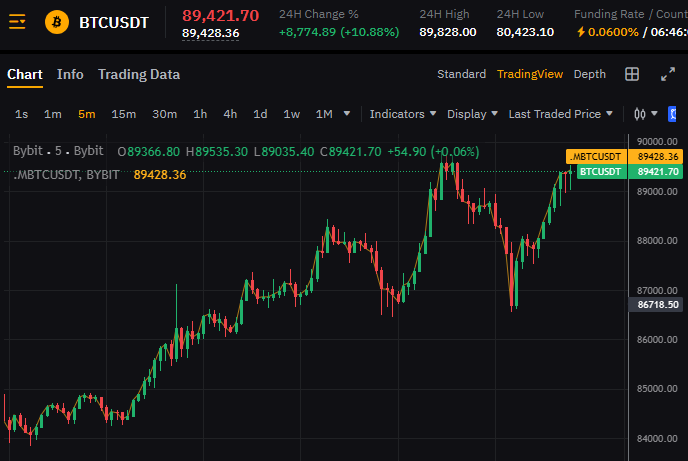Select the 4h timeframe
This screenshot has height=461, width=688.
(230, 114)
